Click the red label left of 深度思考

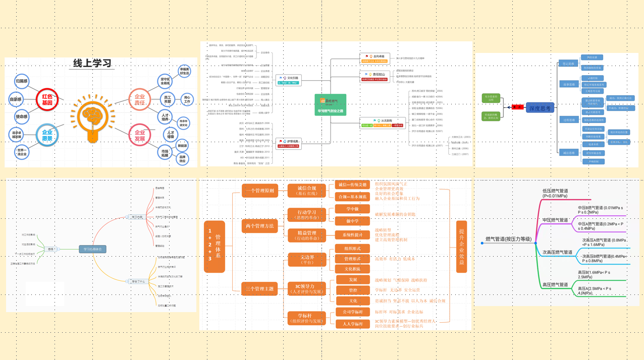pyautogui.click(x=517, y=107)
